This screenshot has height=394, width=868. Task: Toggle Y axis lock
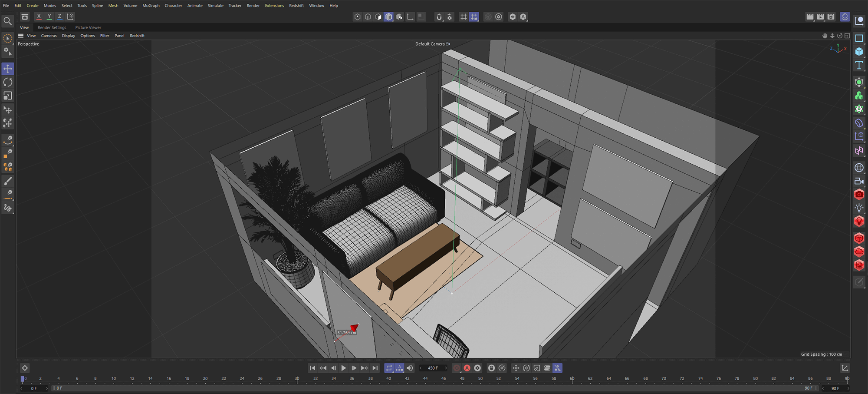(49, 17)
